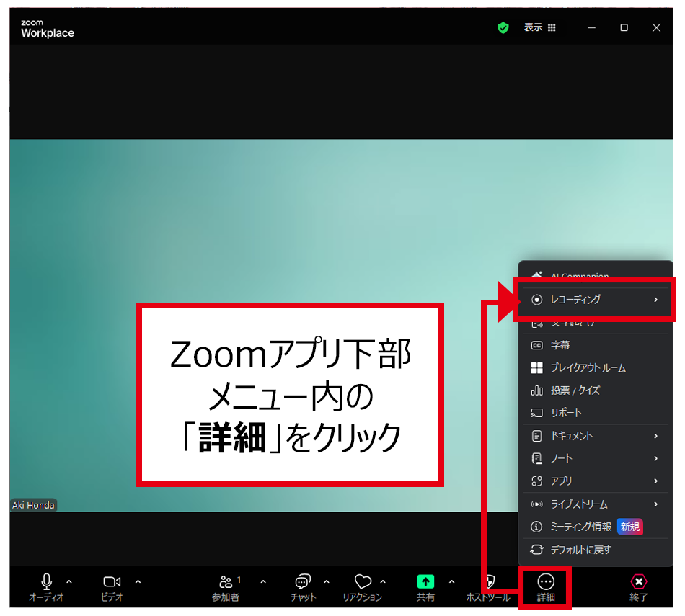Click Aki Honda name label
685x616 pixels.
click(33, 505)
